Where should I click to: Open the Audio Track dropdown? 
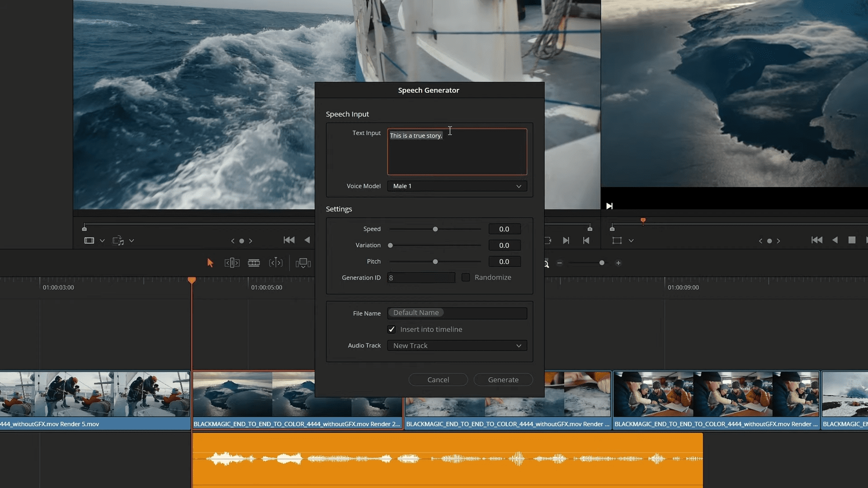[x=457, y=345]
